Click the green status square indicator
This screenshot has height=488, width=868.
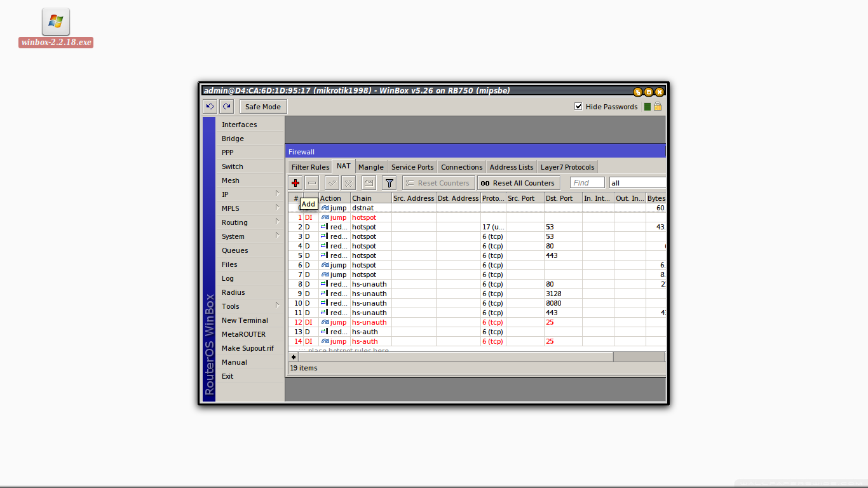coord(648,107)
